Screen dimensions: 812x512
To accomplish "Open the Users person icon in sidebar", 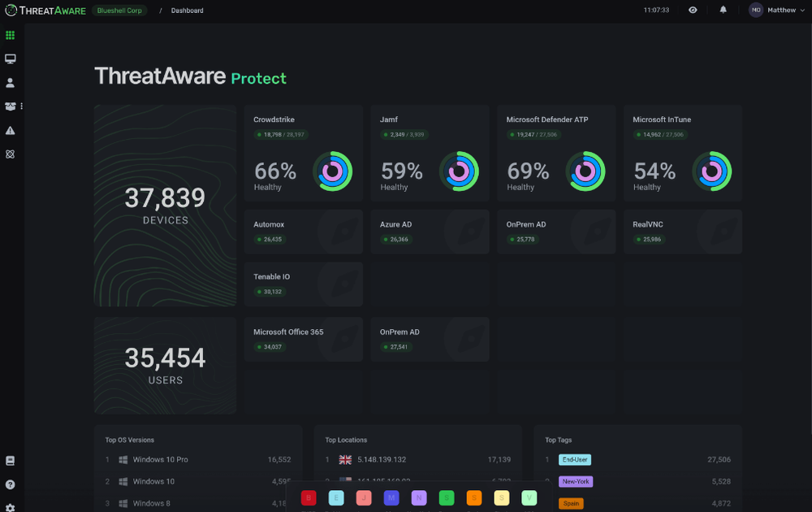I will (10, 83).
